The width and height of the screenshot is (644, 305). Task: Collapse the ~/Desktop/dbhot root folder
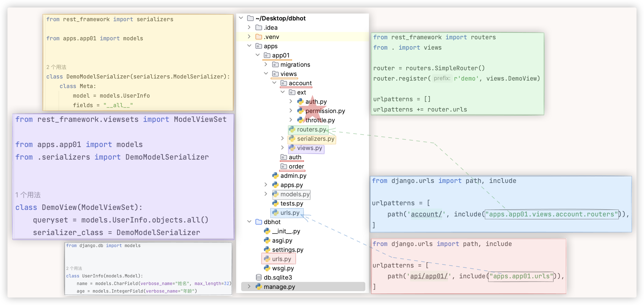coord(241,18)
